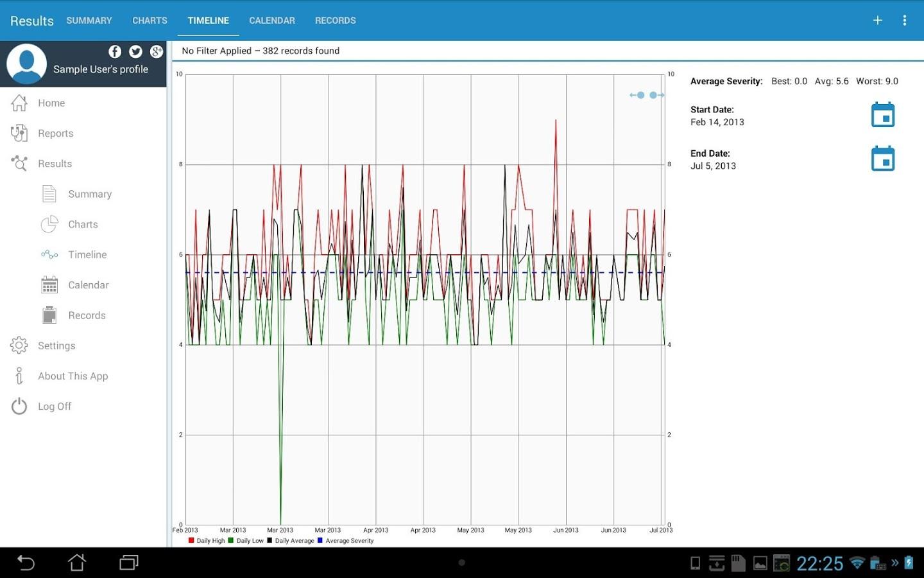Open the Start Date calendar picker
The width and height of the screenshot is (924, 578).
point(883,115)
